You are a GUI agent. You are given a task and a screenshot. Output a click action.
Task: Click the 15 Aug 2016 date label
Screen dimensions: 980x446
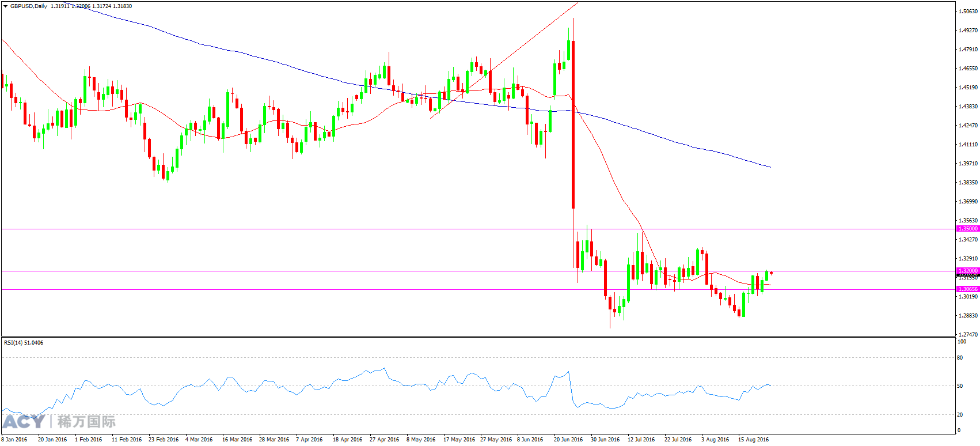coord(753,439)
